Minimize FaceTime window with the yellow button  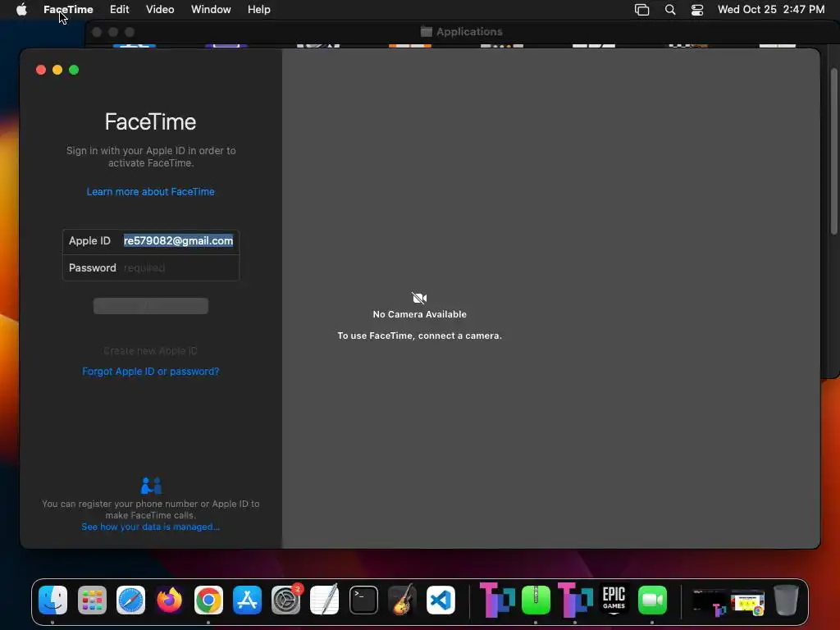[x=57, y=71]
